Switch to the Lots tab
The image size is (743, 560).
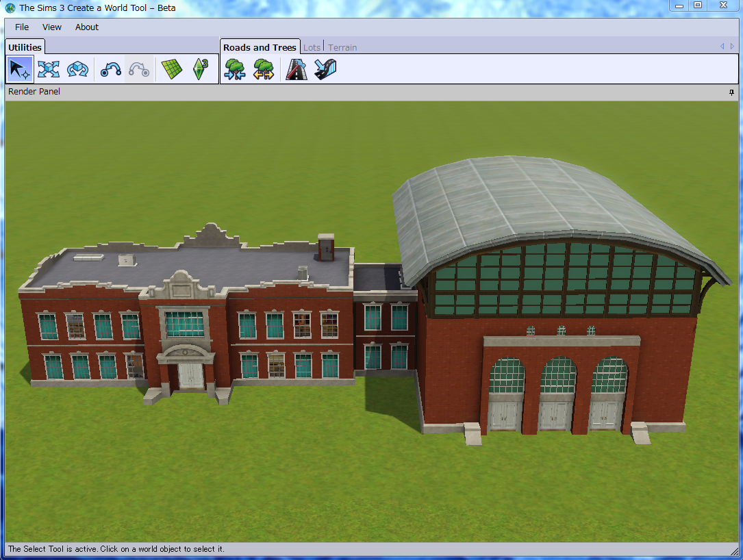312,47
